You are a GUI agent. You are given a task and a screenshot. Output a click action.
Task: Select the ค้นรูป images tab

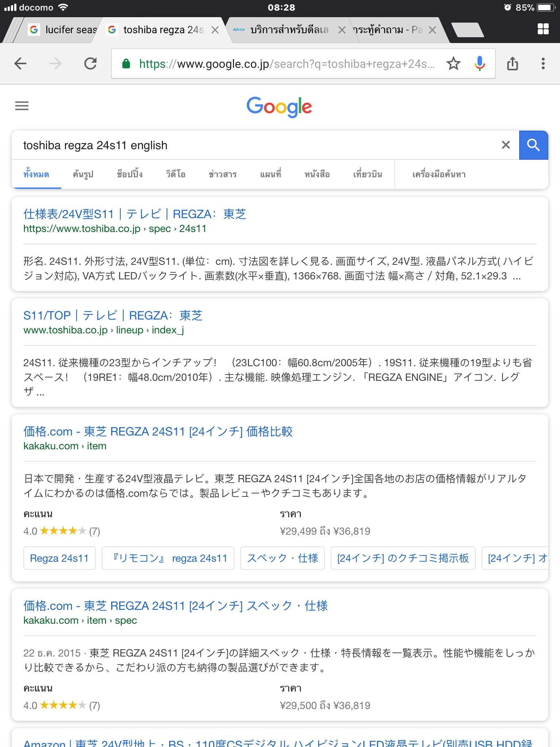[x=83, y=174]
